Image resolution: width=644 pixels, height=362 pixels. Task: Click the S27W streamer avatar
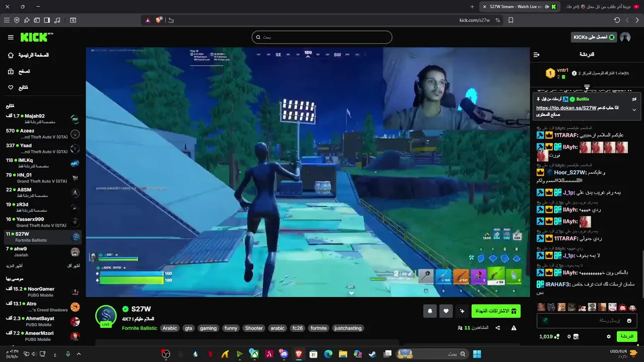[x=106, y=316]
